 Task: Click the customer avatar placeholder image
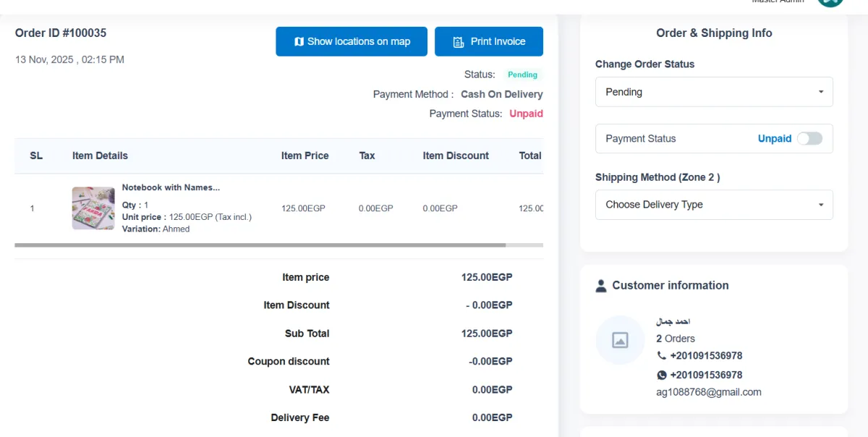point(620,339)
